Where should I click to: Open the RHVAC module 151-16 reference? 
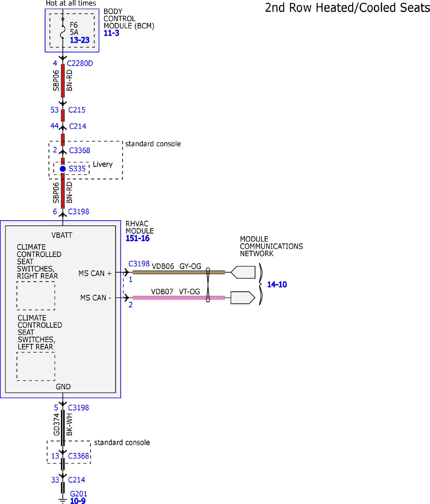tap(137, 238)
